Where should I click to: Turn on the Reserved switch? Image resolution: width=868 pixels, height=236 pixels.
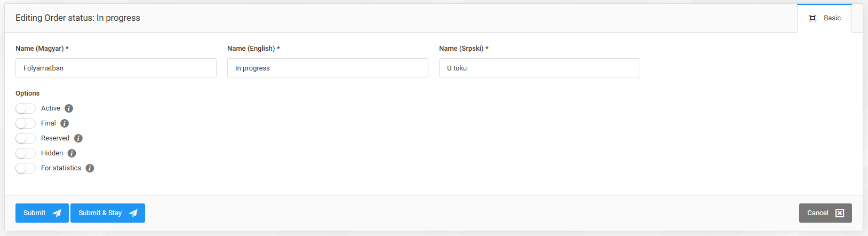(26, 138)
